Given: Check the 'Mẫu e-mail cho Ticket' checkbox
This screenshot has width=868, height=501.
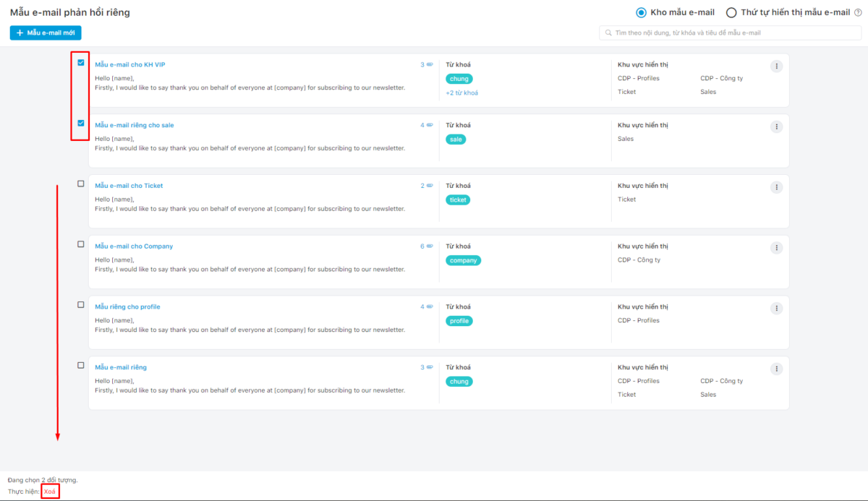Looking at the screenshot, I should pos(80,184).
